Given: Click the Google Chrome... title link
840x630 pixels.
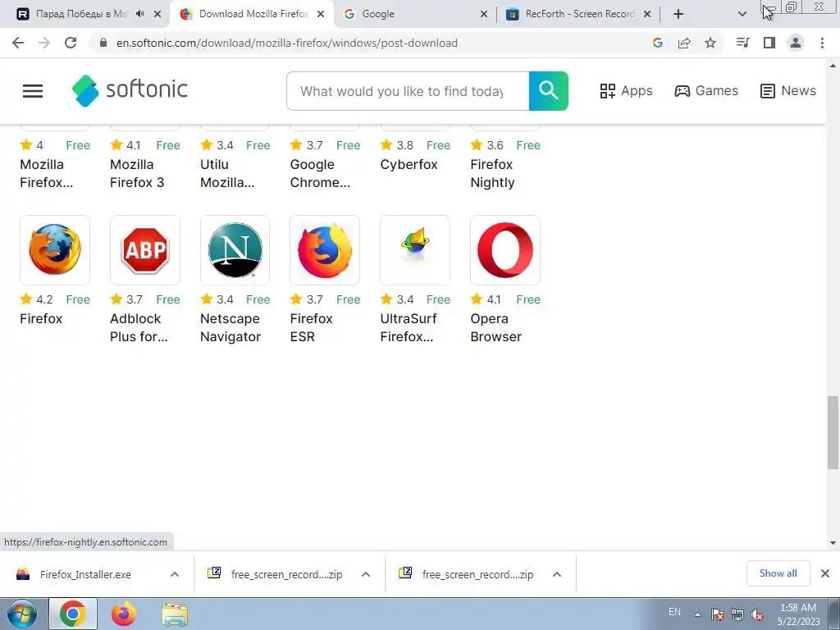Looking at the screenshot, I should pyautogui.click(x=320, y=173).
